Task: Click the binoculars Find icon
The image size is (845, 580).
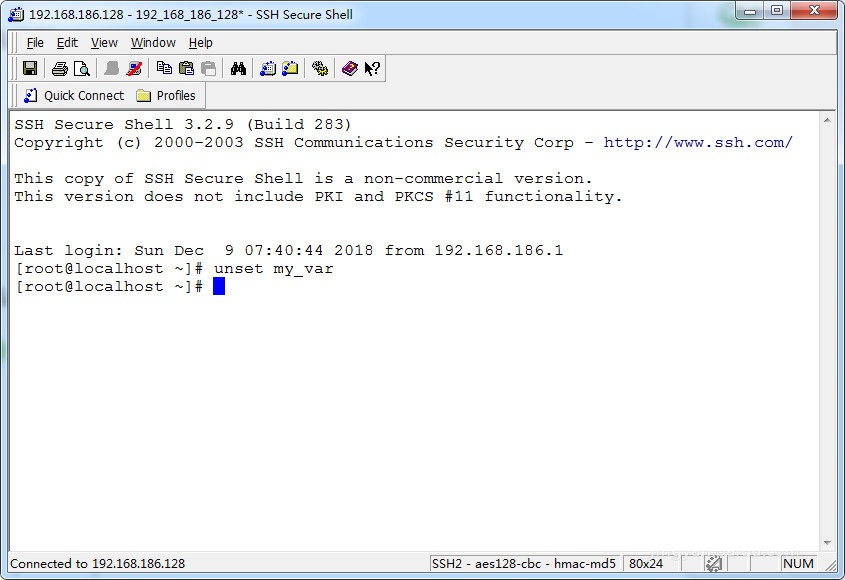Action: (238, 69)
